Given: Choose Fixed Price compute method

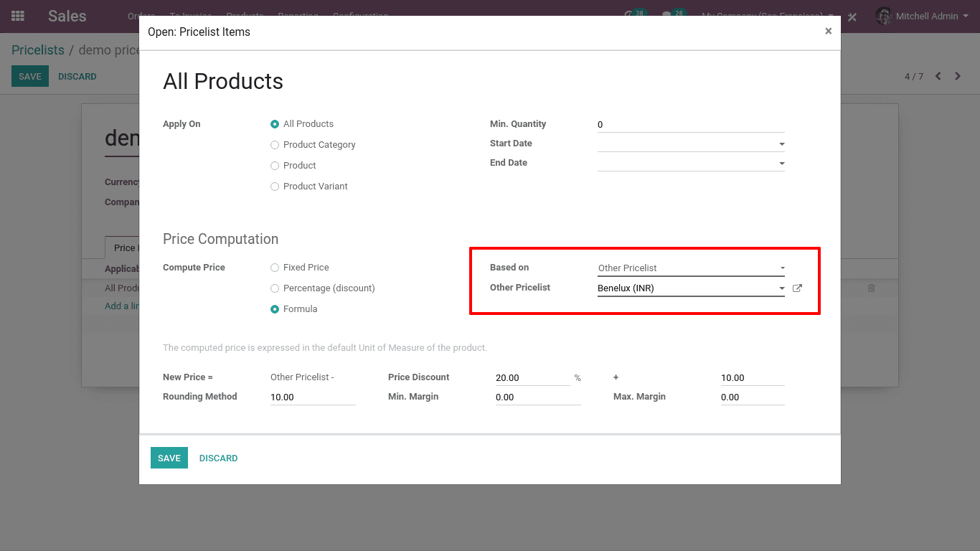Looking at the screenshot, I should pos(275,268).
